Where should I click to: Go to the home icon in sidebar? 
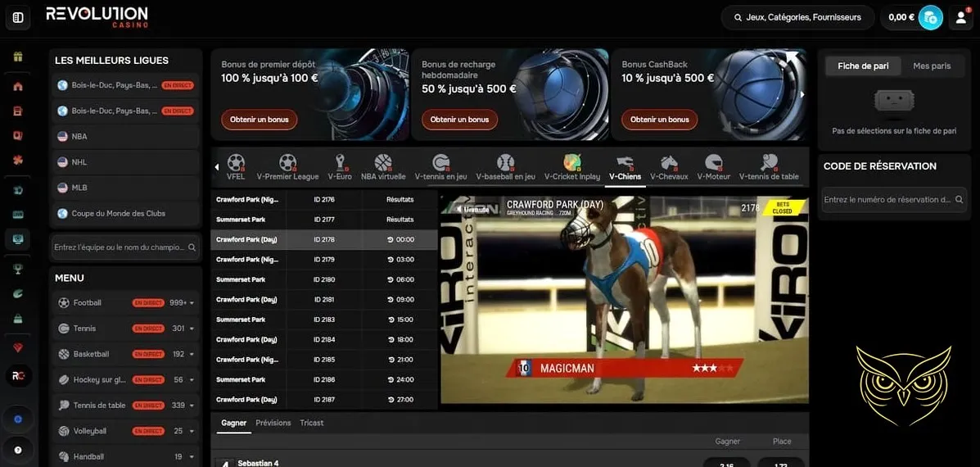18,86
